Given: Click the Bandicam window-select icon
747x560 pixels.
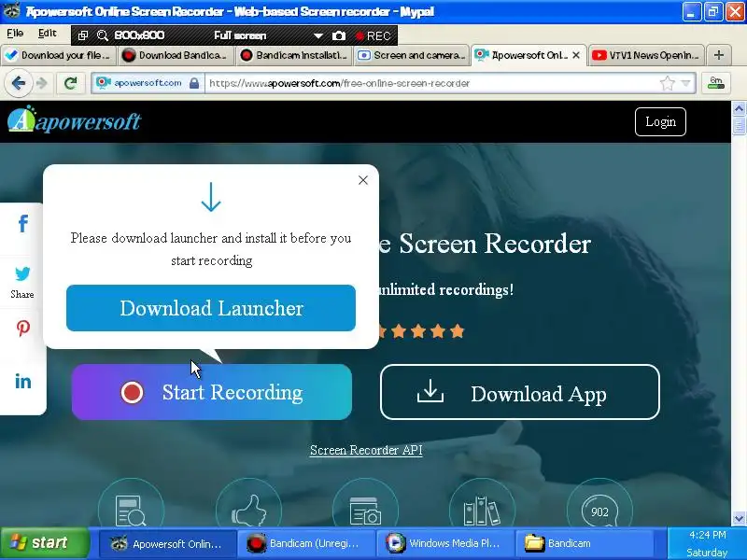Looking at the screenshot, I should click(x=83, y=35).
